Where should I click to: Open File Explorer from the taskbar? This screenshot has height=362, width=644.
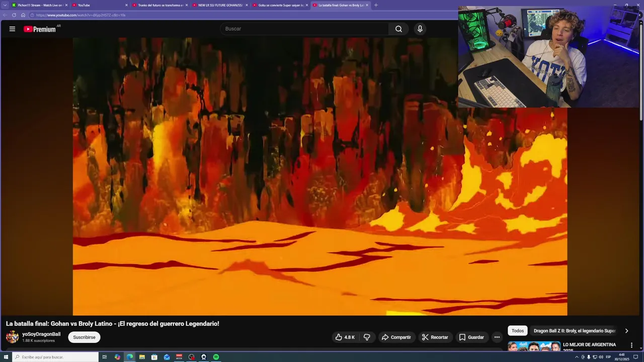(x=142, y=357)
